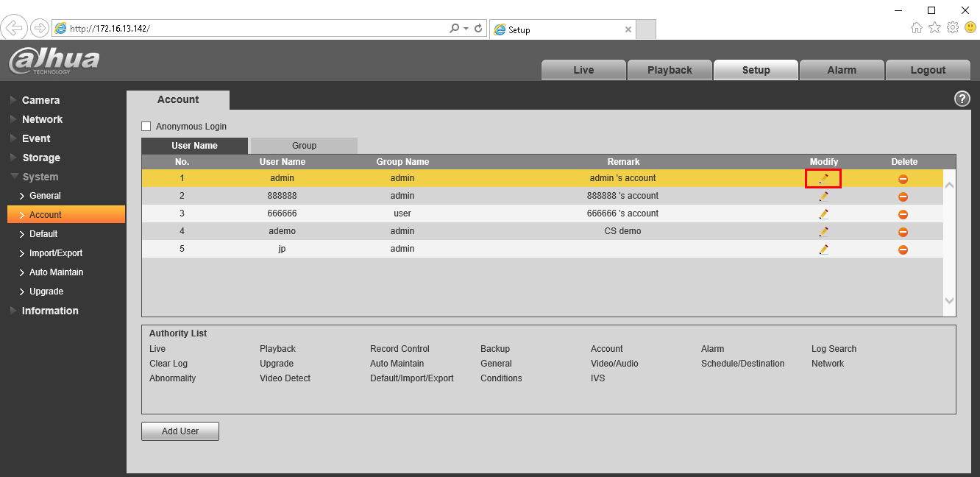Image resolution: width=980 pixels, height=477 pixels.
Task: Click the browser address bar
Action: point(250,29)
